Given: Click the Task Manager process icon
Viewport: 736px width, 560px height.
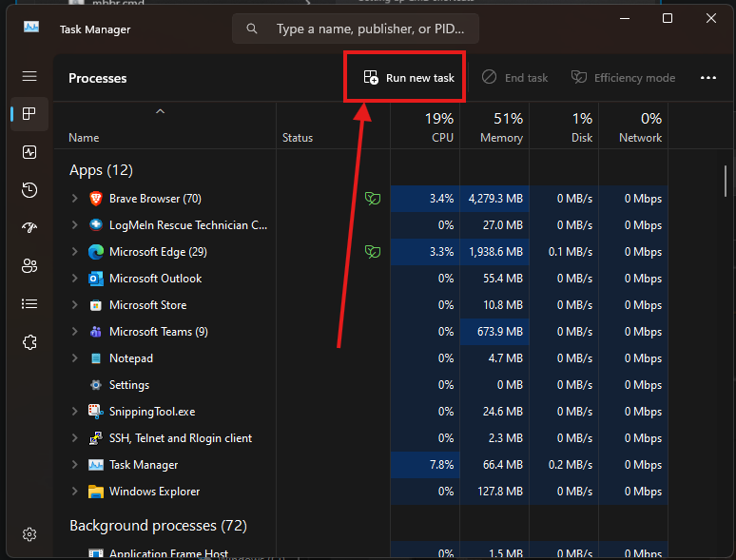Looking at the screenshot, I should point(96,465).
